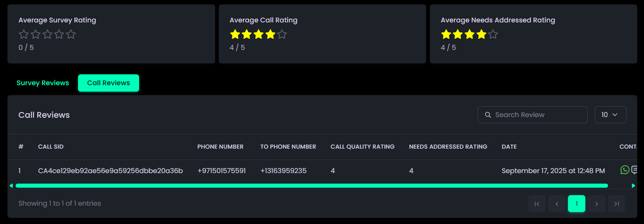Click the green horizontal scrollbar

coord(311,186)
